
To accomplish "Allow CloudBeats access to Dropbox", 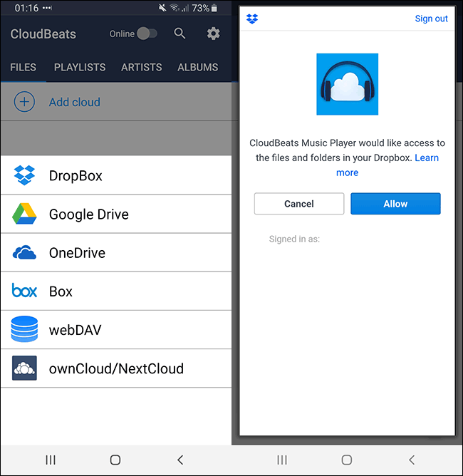I will [395, 204].
